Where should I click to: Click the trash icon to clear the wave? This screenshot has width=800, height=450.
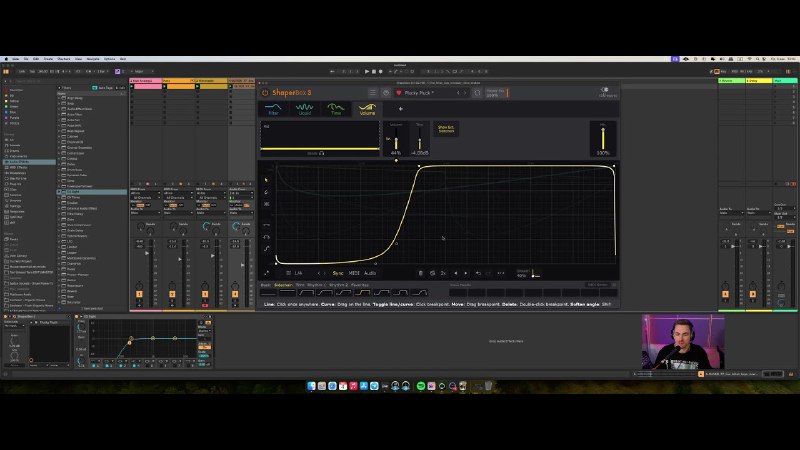click(x=420, y=273)
